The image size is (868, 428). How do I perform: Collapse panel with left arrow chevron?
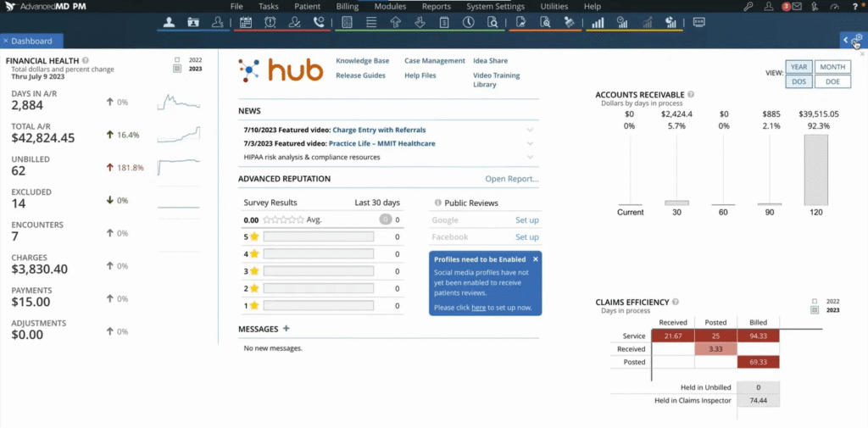pos(846,39)
